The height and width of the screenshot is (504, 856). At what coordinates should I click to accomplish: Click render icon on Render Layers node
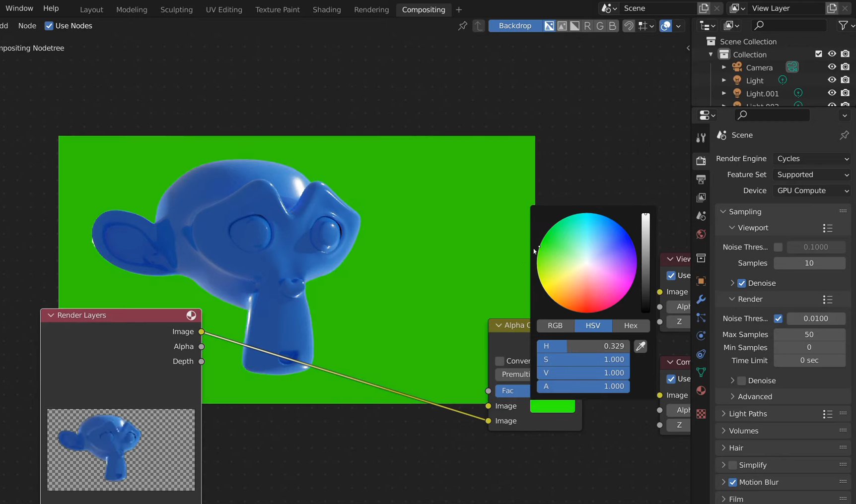click(191, 315)
